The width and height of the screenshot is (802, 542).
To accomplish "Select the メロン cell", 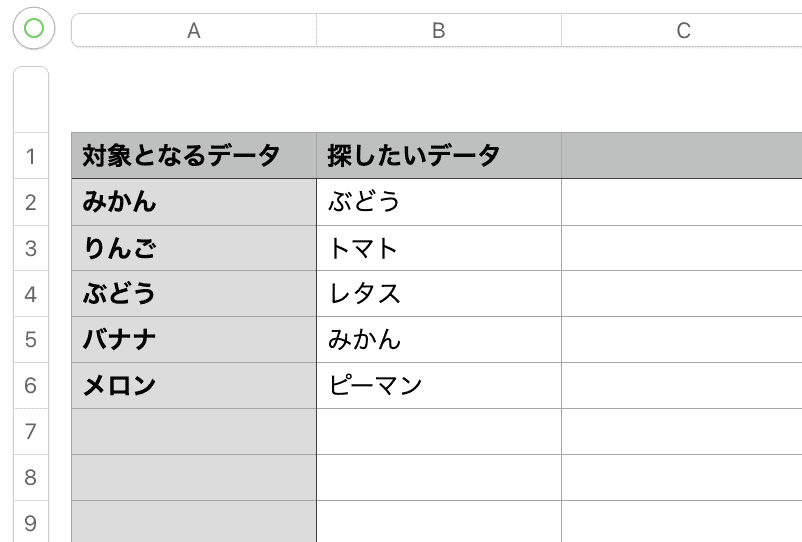I will coord(194,386).
